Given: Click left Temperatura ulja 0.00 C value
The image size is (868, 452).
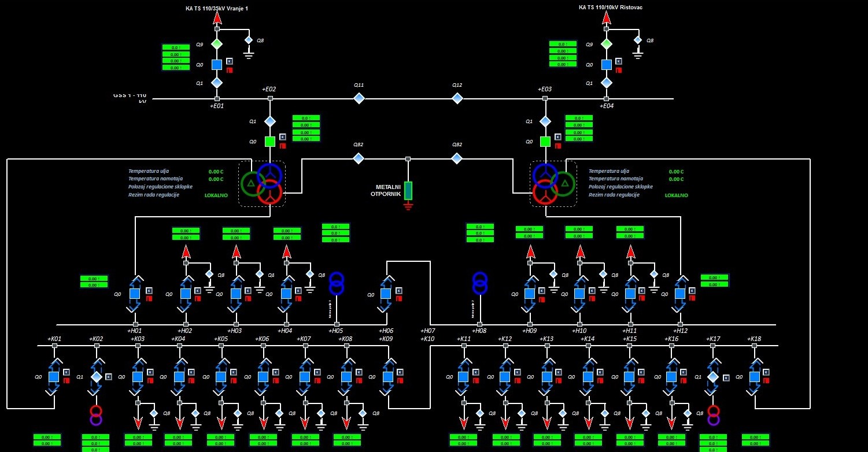Looking at the screenshot, I should pyautogui.click(x=216, y=172).
